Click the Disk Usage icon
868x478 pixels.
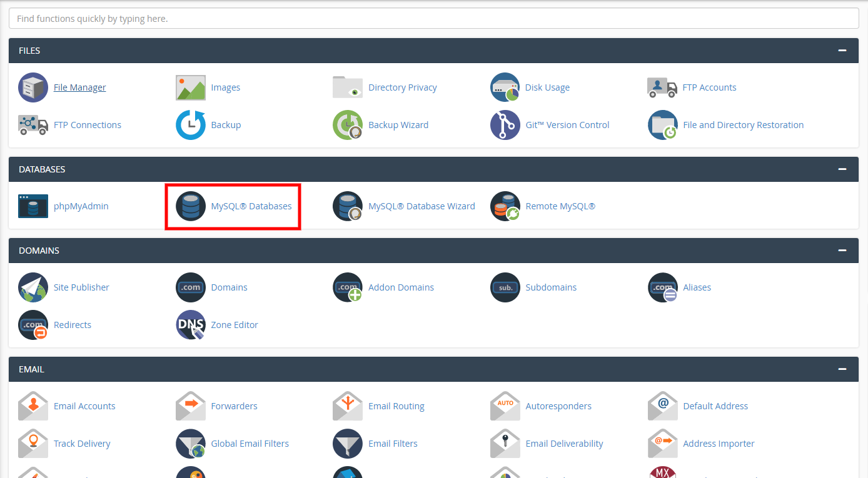505,87
